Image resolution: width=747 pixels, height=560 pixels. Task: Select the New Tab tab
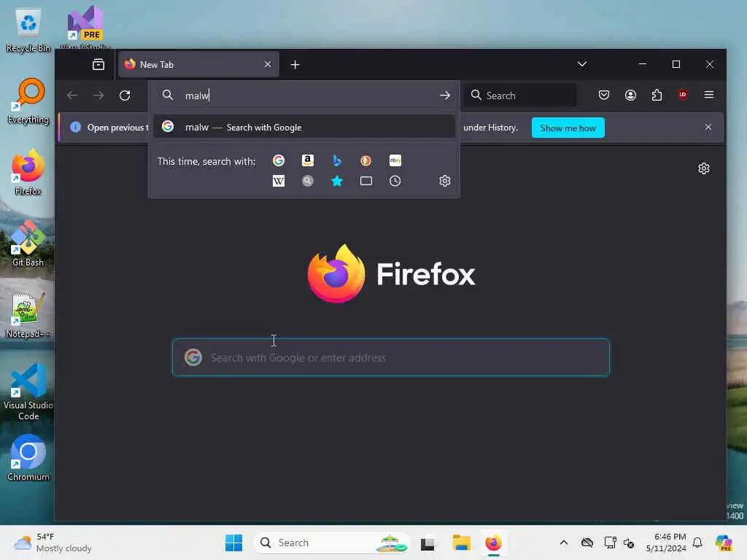[198, 64]
